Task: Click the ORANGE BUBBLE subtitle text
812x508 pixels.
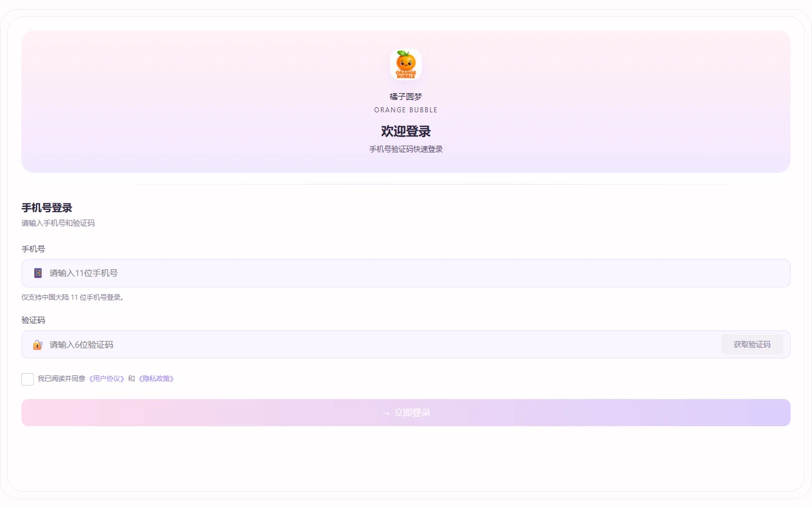Action: [x=406, y=110]
